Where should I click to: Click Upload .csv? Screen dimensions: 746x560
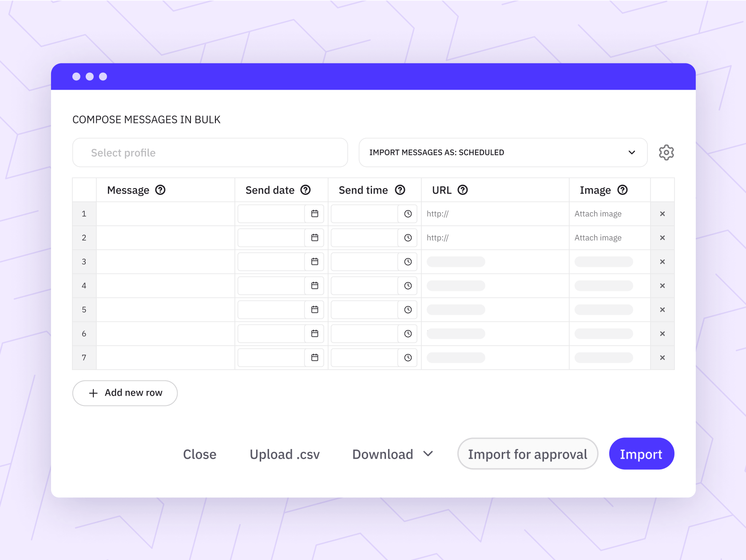tap(285, 454)
